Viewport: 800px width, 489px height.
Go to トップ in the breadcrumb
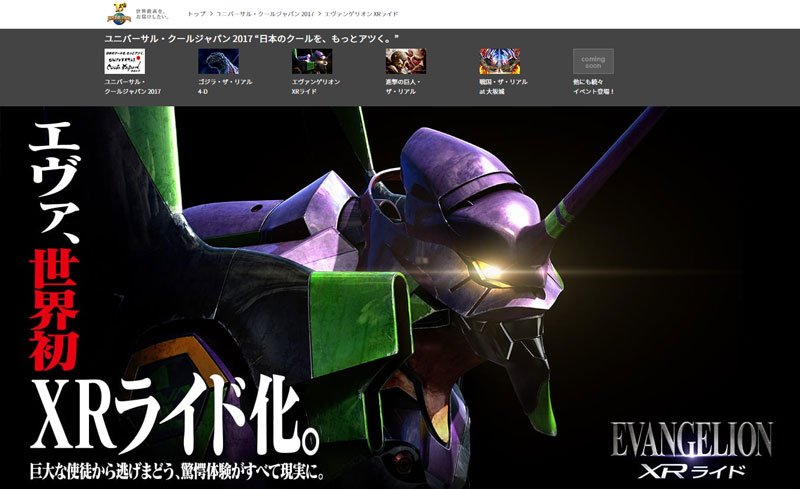(196, 14)
